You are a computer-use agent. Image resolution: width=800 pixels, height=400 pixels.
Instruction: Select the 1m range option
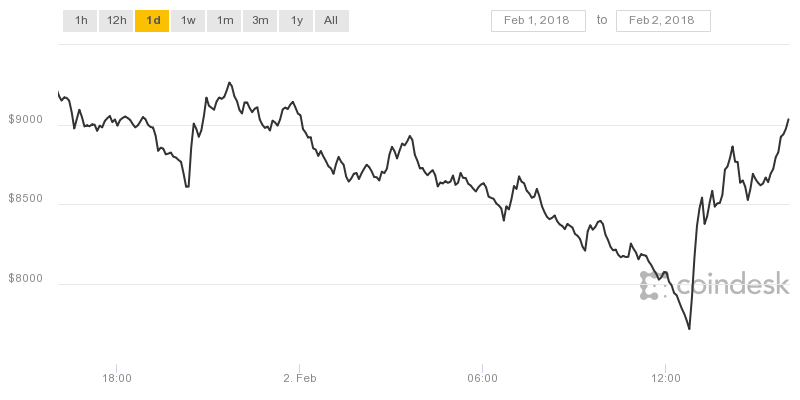[224, 21]
